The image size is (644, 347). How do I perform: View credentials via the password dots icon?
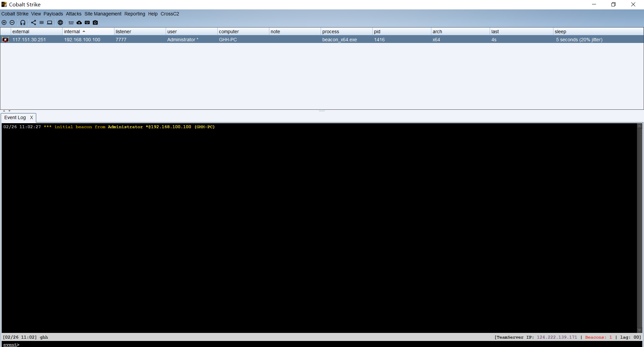click(x=71, y=22)
